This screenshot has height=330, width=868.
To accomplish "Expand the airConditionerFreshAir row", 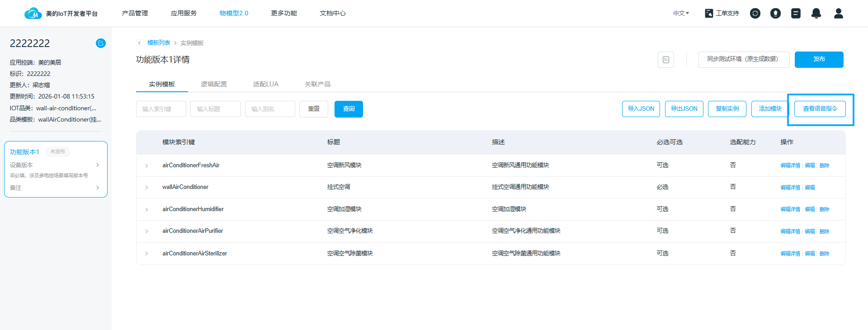I will pyautogui.click(x=146, y=166).
